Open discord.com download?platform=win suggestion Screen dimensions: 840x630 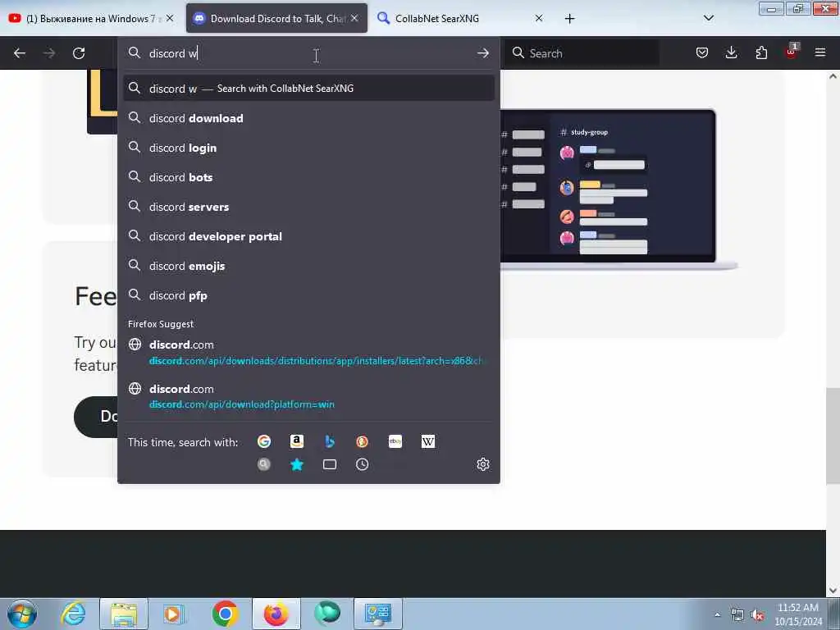pyautogui.click(x=308, y=396)
